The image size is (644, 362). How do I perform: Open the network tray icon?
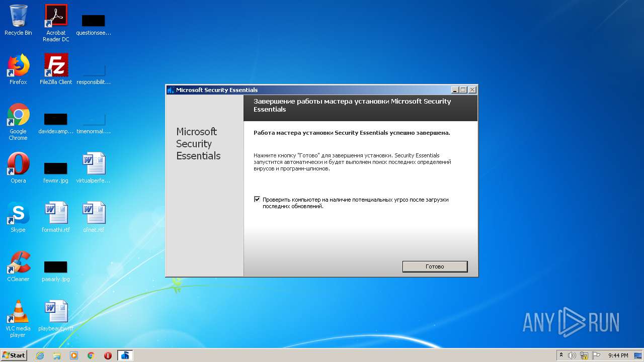584,355
